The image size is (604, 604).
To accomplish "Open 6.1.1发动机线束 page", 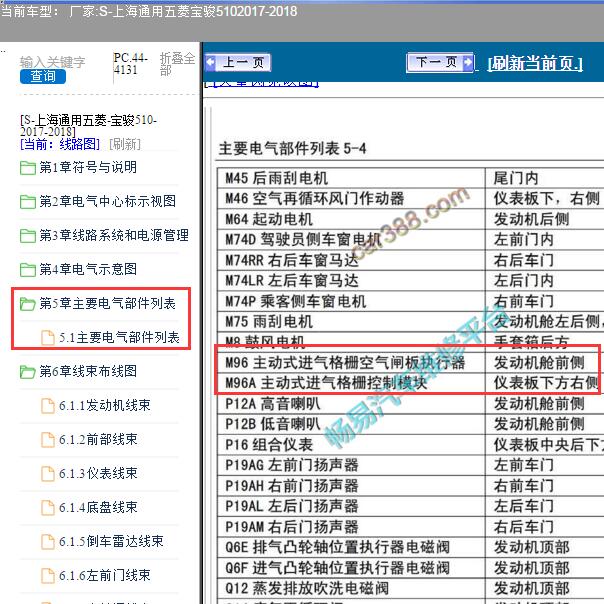I will point(105,405).
